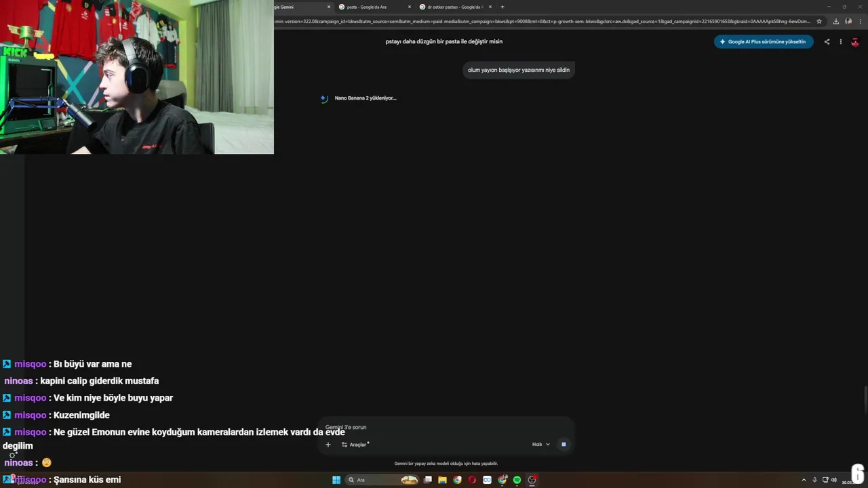
Task: Click the chat line 'Şansına küs emi'
Action: coord(87,479)
